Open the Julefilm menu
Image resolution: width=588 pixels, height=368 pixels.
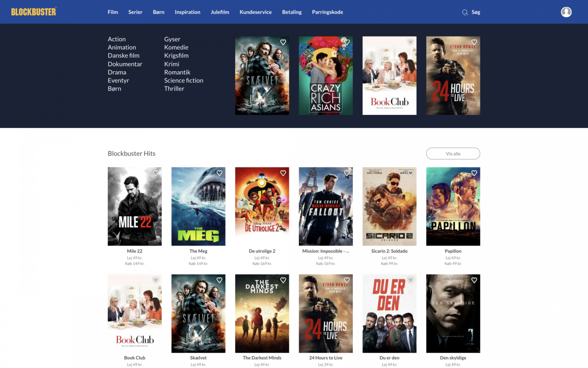[x=220, y=12]
